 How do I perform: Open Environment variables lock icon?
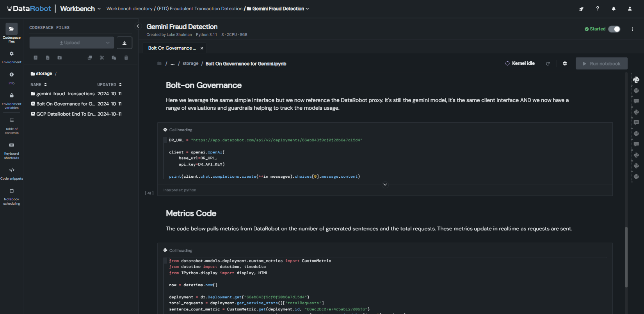(x=12, y=96)
